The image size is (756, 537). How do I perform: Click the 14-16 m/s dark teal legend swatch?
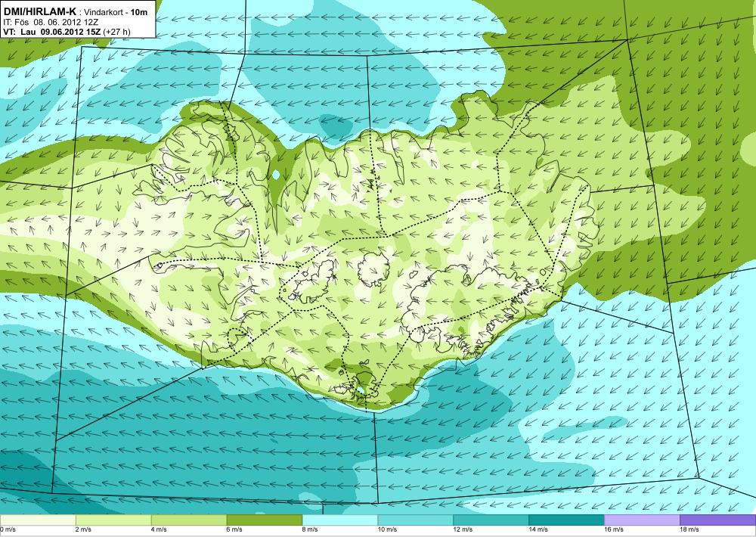coord(566,520)
